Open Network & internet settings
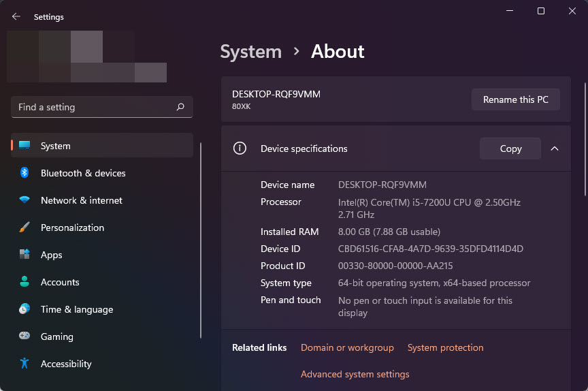This screenshot has width=588, height=391. 102,200
